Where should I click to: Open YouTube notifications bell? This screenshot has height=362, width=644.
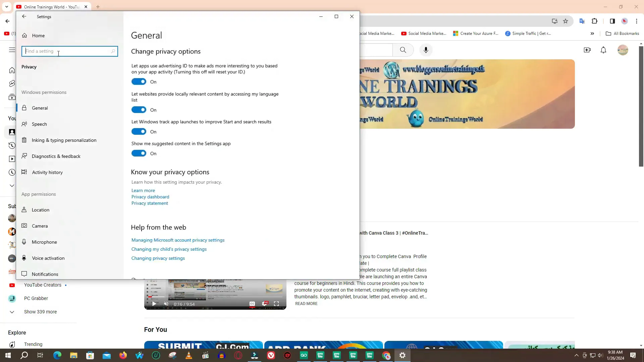tap(603, 50)
